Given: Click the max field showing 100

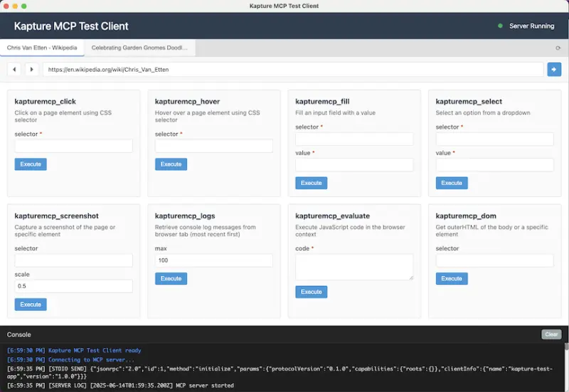Looking at the screenshot, I should (214, 260).
